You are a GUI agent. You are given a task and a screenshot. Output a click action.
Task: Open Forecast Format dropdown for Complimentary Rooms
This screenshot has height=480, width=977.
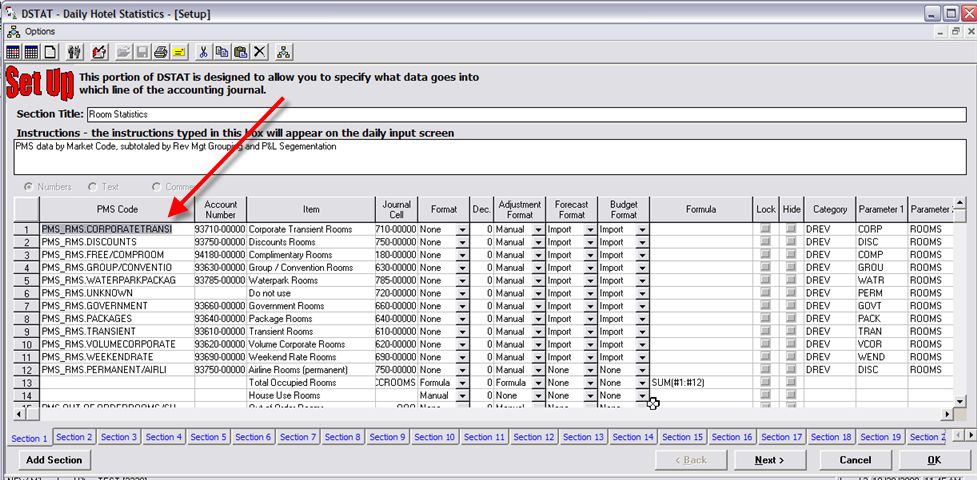pos(590,255)
